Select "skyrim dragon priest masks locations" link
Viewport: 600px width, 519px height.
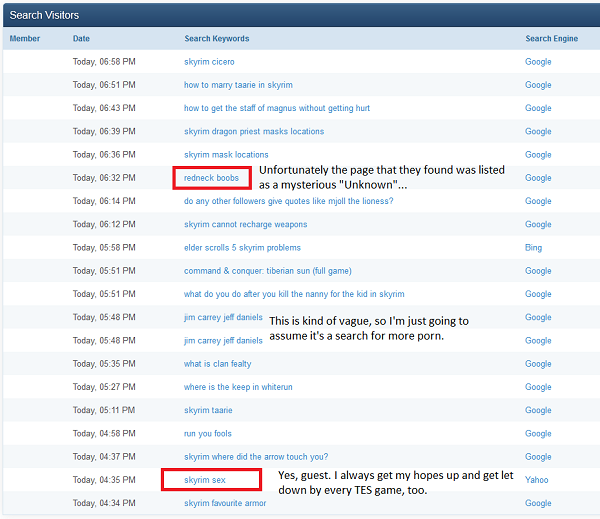point(254,131)
